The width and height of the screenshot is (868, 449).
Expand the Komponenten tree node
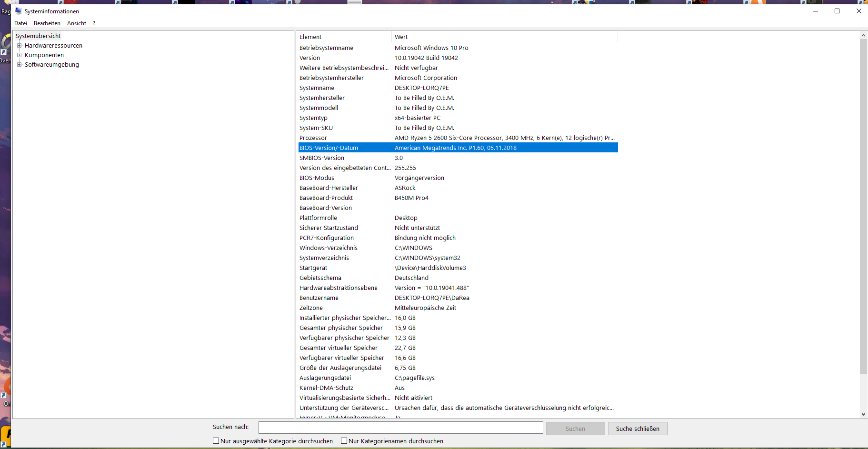(x=19, y=55)
